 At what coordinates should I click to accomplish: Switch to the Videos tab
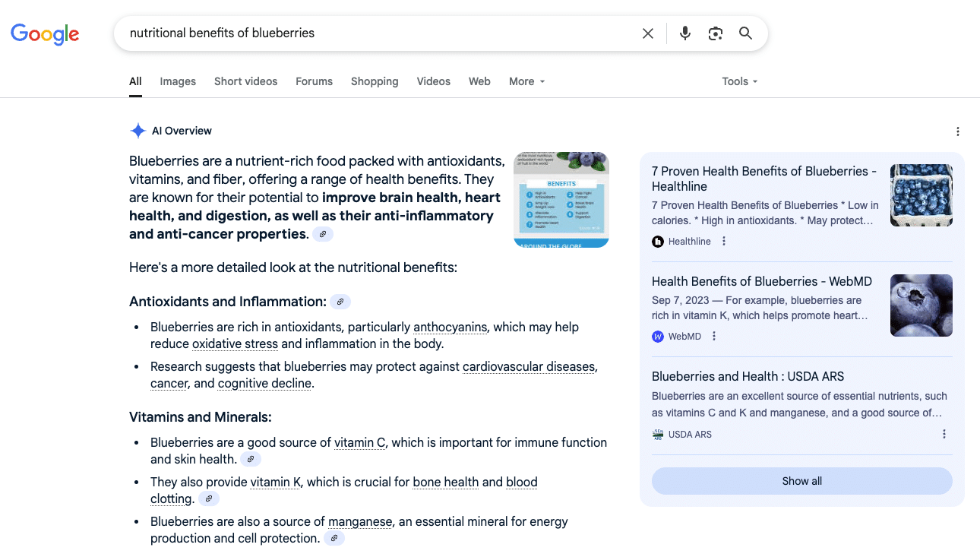(x=434, y=81)
